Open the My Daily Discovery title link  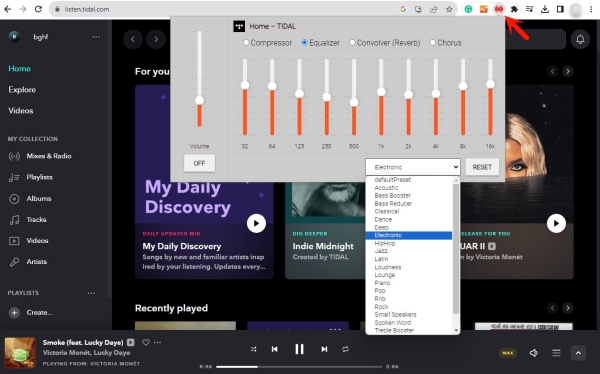[x=182, y=246]
